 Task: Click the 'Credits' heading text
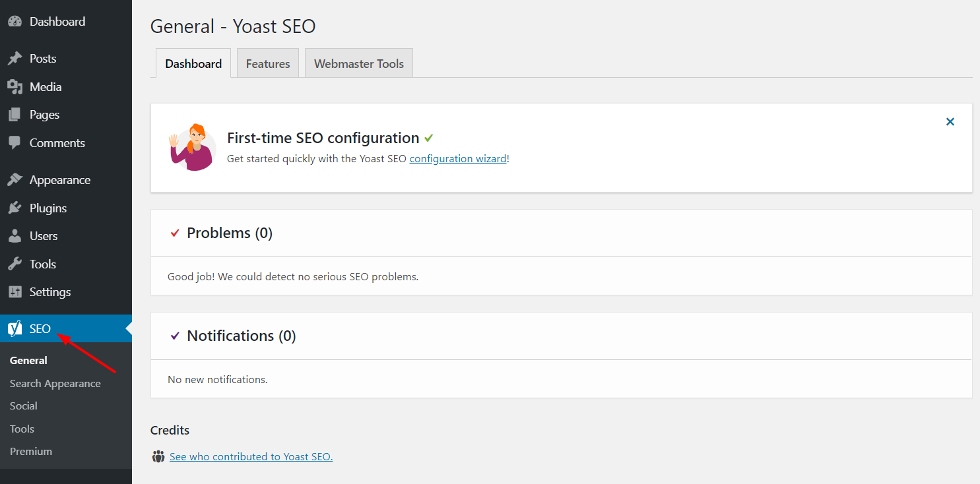[x=170, y=430]
